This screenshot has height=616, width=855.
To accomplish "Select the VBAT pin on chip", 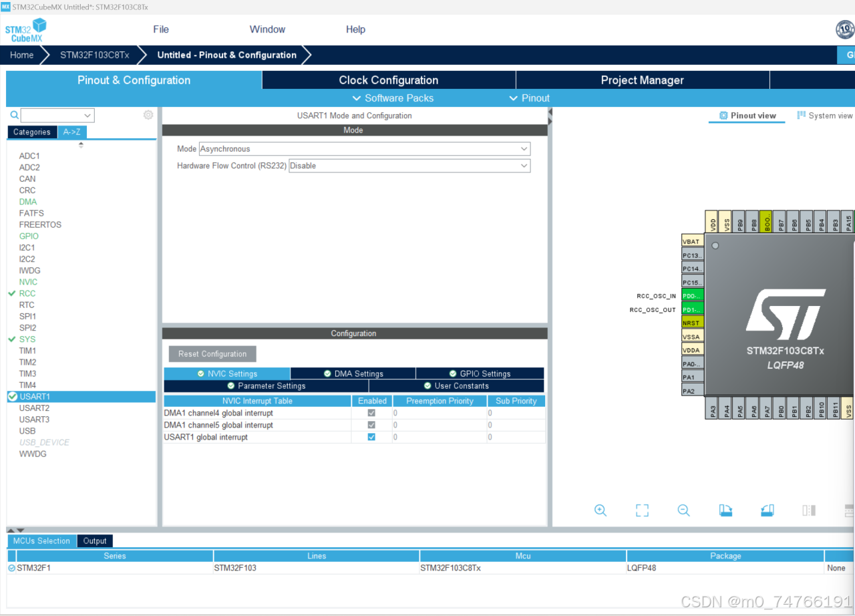I will (x=692, y=242).
